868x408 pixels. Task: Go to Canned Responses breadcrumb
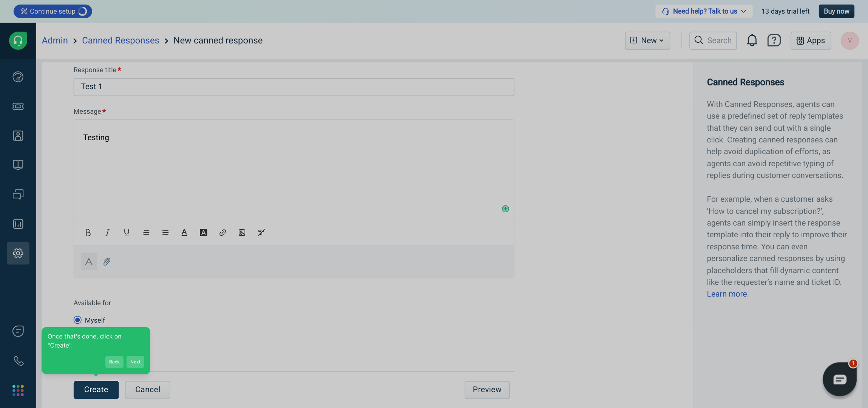coord(120,40)
